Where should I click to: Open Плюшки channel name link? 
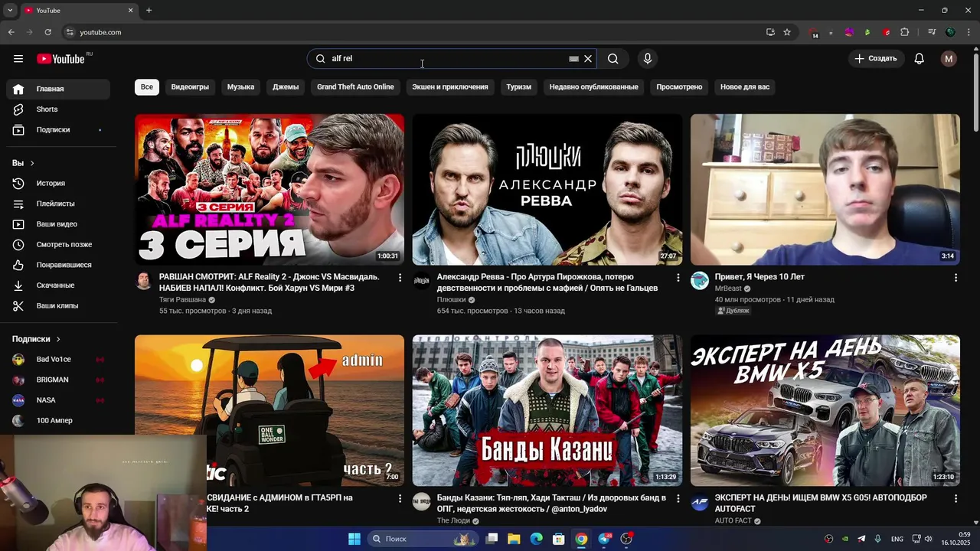452,300
